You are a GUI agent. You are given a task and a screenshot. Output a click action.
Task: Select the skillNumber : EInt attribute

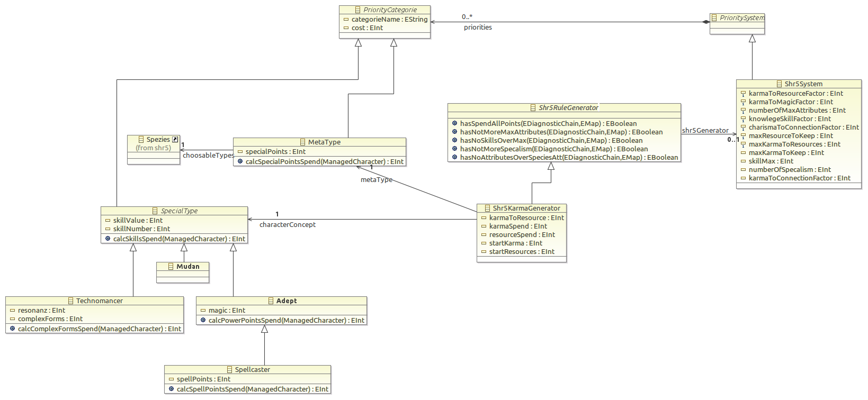coord(141,229)
